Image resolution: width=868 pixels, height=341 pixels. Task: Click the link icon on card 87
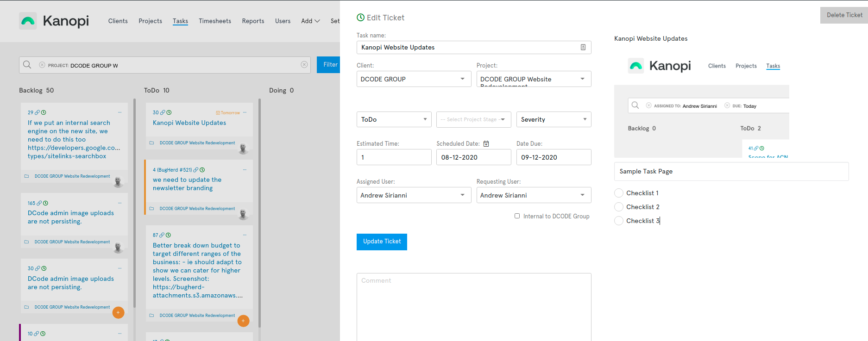pyautogui.click(x=162, y=235)
